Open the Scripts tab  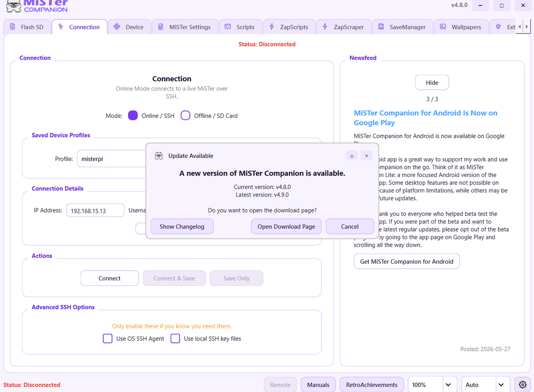[x=239, y=27]
